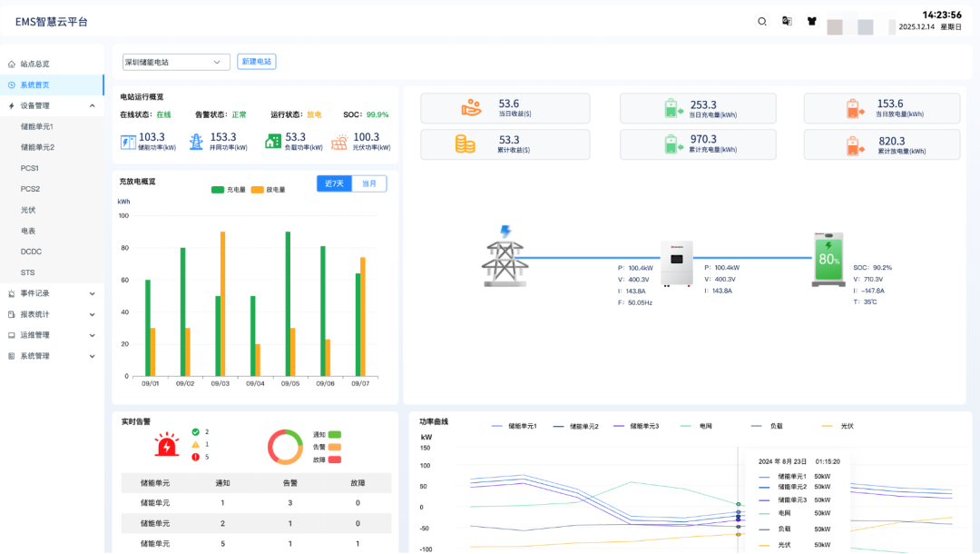This screenshot has height=554, width=980.
Task: Click the inverter device icon in diagram
Action: tap(676, 263)
